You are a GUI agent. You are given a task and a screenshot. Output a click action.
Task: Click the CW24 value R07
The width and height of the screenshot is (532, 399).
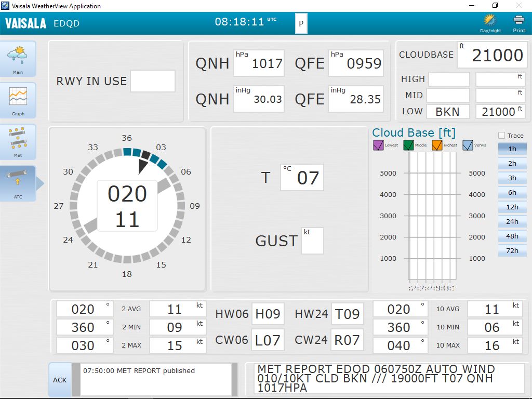click(347, 340)
